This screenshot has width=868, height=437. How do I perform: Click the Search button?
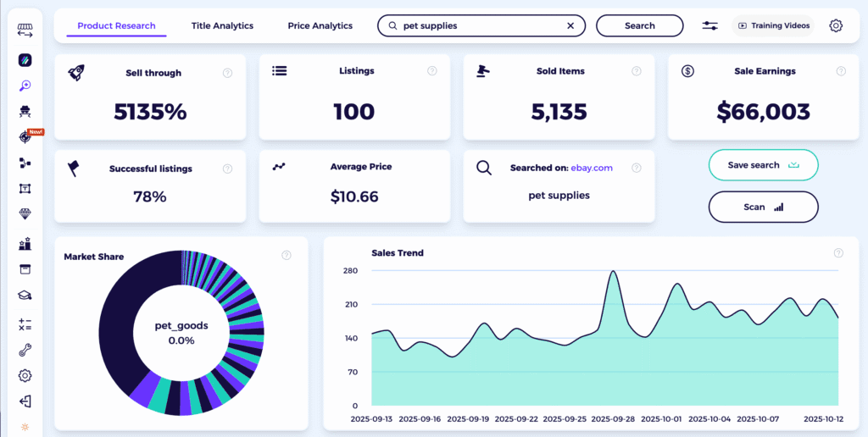click(639, 26)
